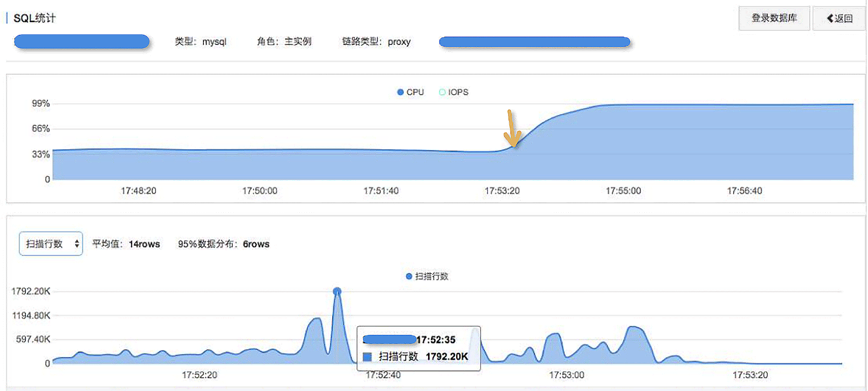Click the 登录数据库 button
Image resolution: width=868 pixels, height=391 pixels.
pyautogui.click(x=774, y=18)
